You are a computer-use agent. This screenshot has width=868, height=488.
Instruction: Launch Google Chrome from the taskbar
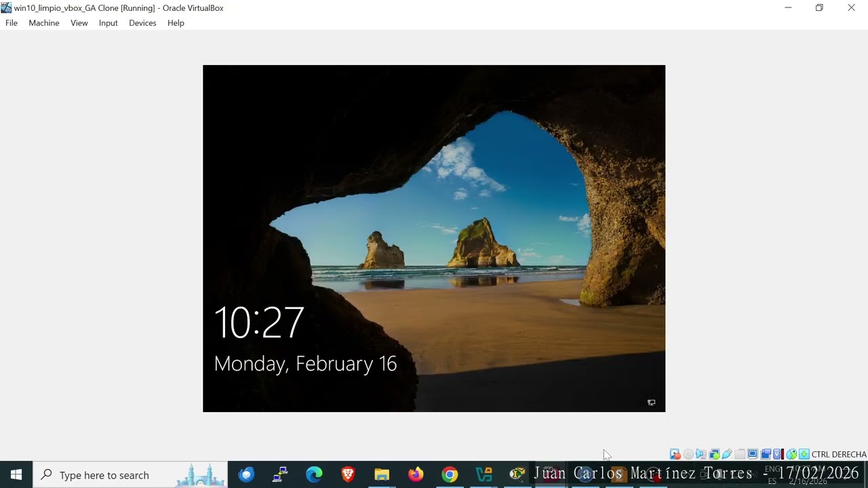click(x=450, y=474)
